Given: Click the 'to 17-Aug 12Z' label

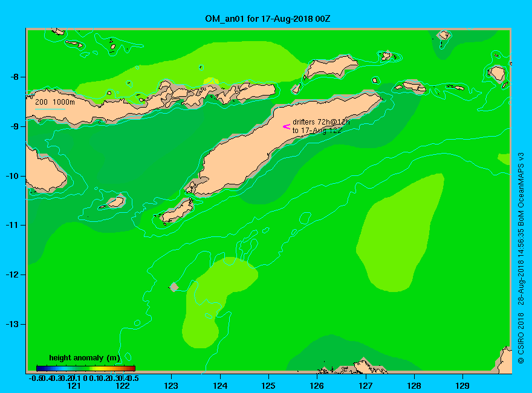Looking at the screenshot, I should pos(317,131).
